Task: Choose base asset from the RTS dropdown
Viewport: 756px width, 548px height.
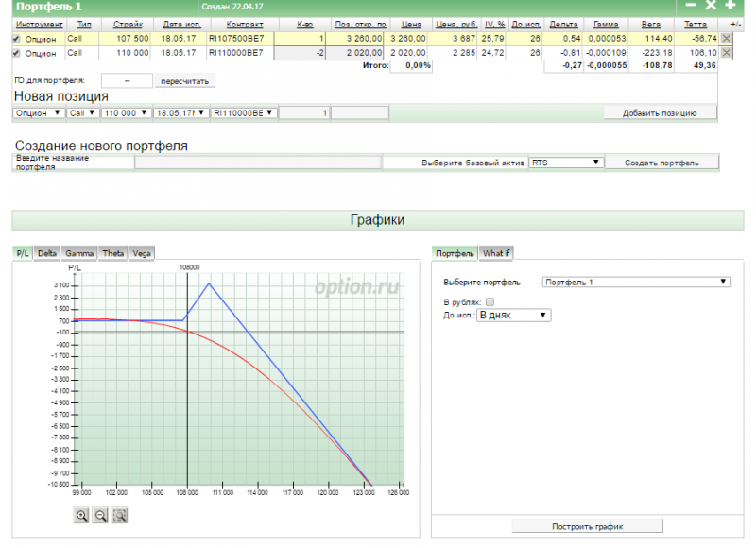Action: (566, 163)
